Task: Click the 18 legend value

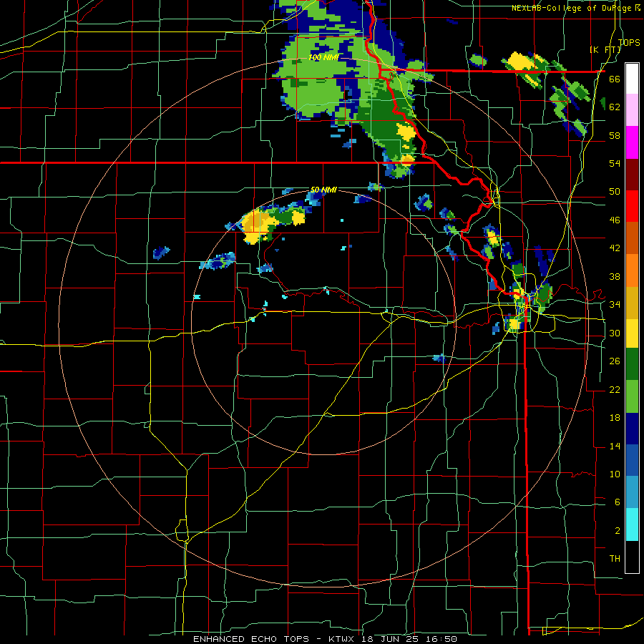Action: [615, 418]
